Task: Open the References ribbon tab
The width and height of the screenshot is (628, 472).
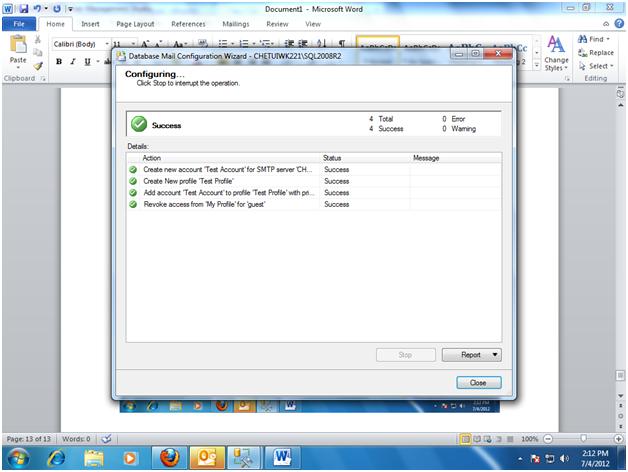Action: click(188, 24)
